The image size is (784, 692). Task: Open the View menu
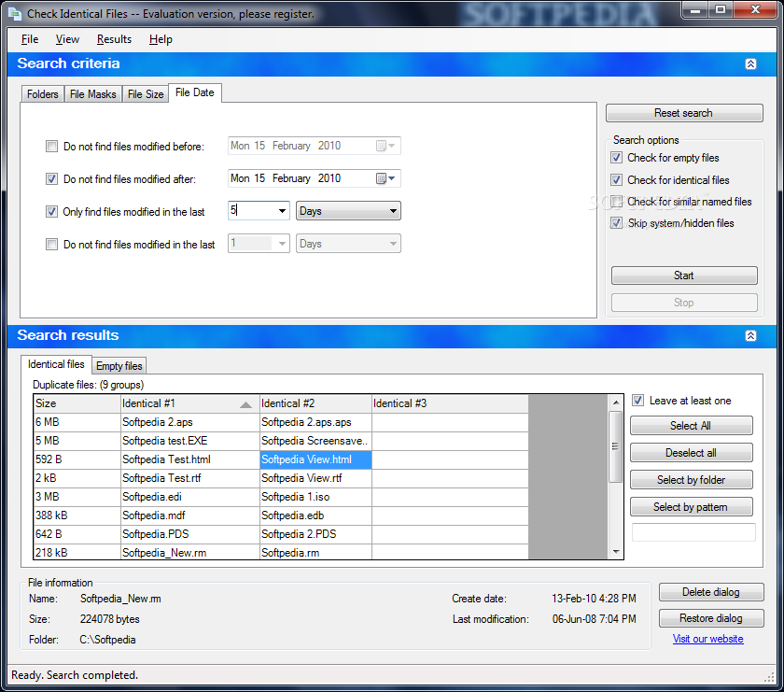tap(67, 39)
